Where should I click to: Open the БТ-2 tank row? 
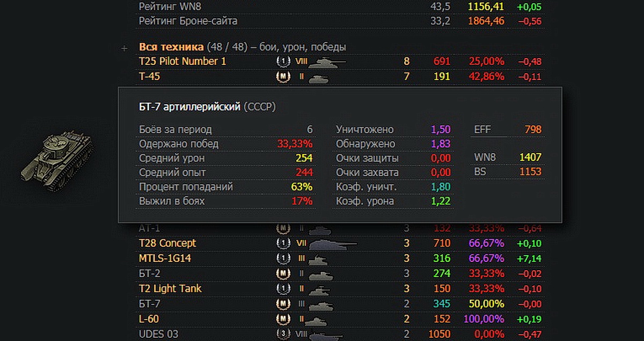pyautogui.click(x=150, y=273)
